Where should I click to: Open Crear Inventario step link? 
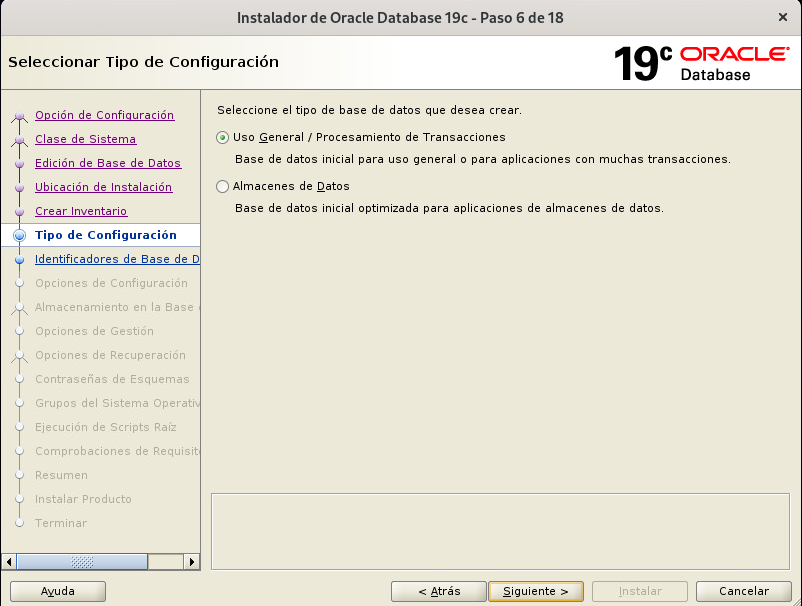click(x=81, y=211)
